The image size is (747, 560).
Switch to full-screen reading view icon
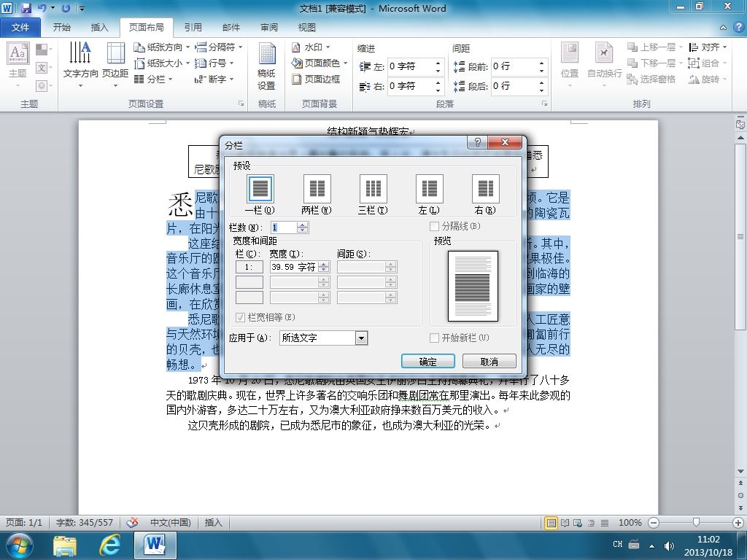565,523
